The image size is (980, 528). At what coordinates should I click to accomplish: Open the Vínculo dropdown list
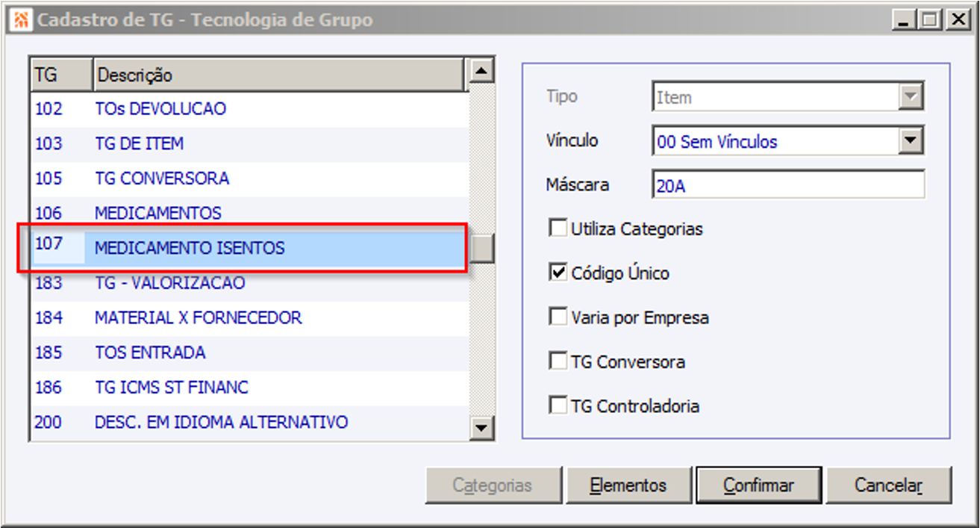pos(910,141)
